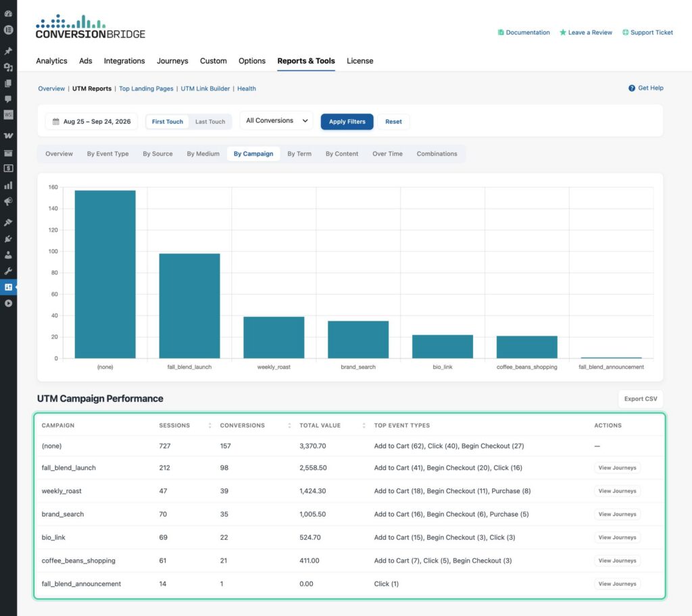Open the All Conversions dropdown
This screenshot has width=692, height=616.
click(x=276, y=120)
